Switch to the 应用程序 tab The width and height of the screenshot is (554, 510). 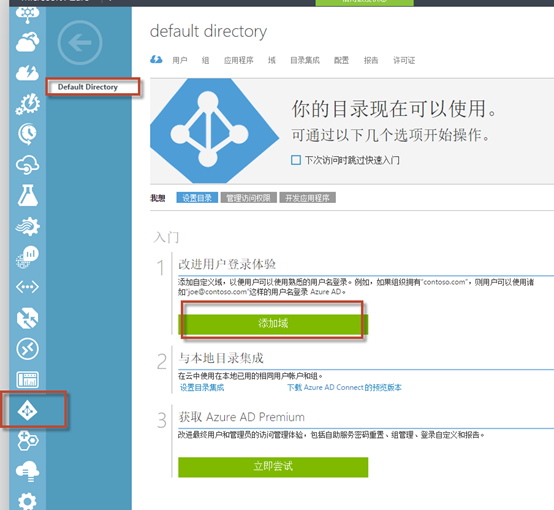click(x=238, y=60)
